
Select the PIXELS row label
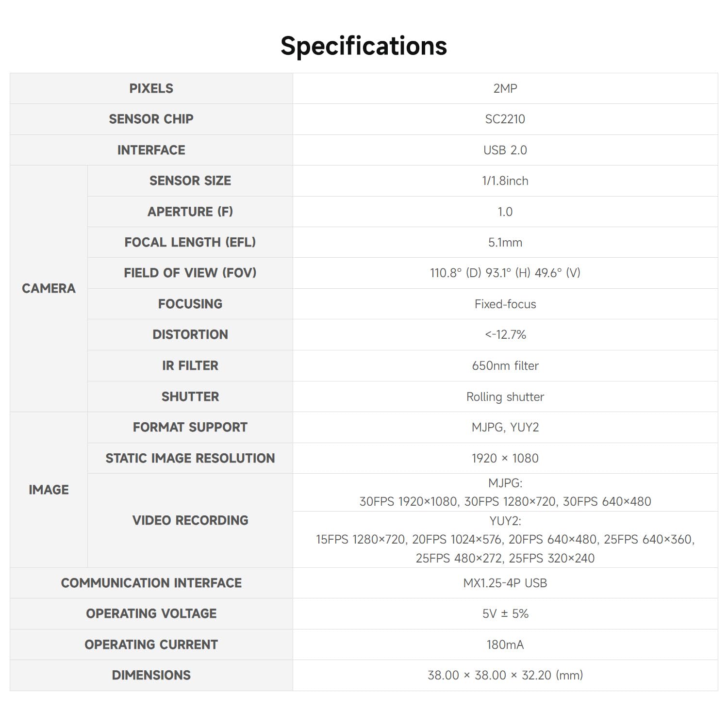click(x=151, y=88)
